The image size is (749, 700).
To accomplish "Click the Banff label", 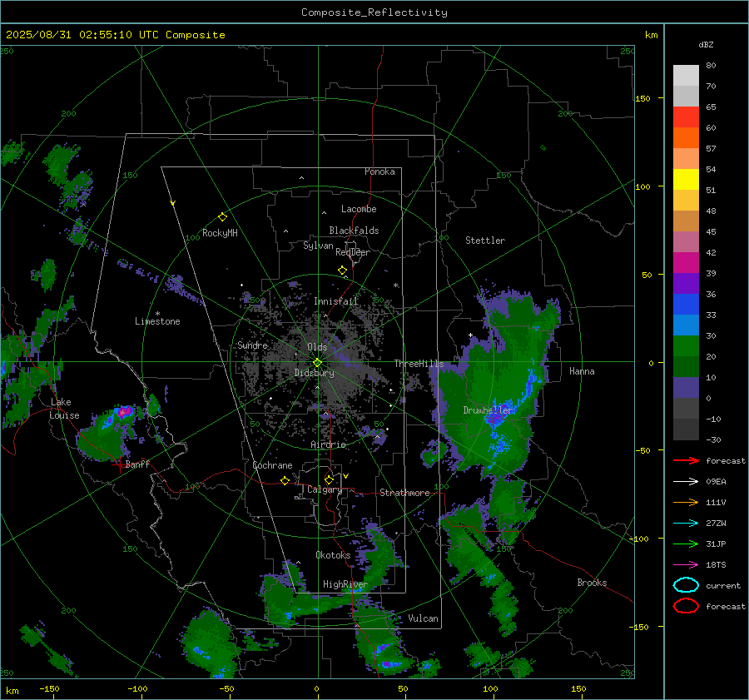I will pos(137,464).
